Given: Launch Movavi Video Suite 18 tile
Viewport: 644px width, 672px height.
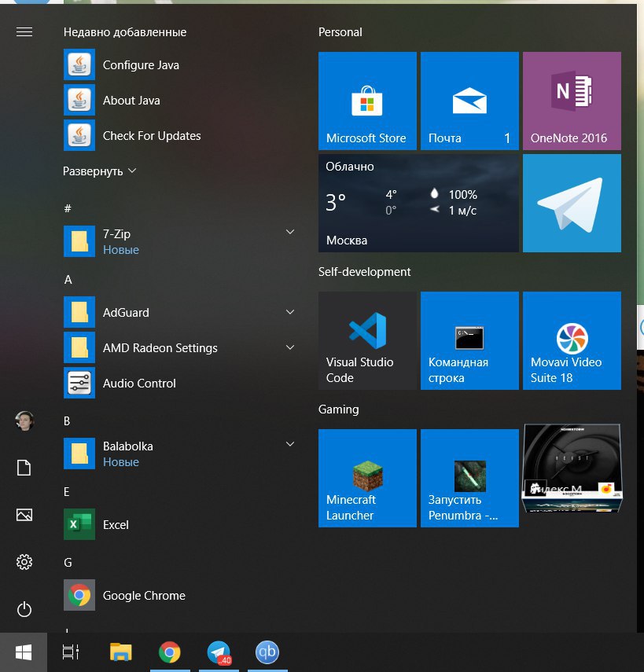Looking at the screenshot, I should point(572,340).
